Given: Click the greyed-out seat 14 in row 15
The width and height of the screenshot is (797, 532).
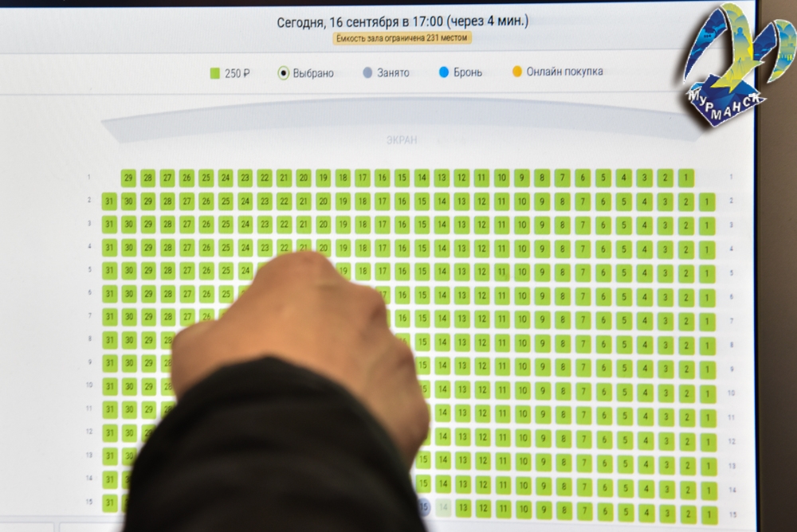Looking at the screenshot, I should click(x=443, y=507).
